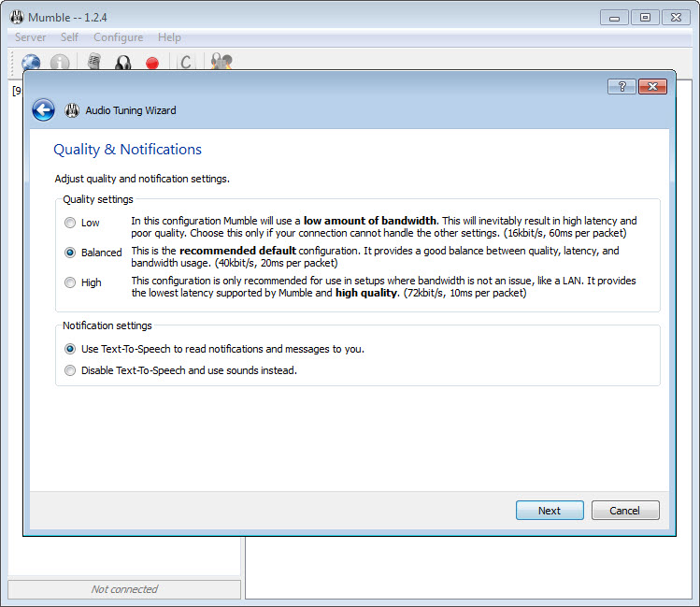
Task: Click the 'Not connected' status label
Action: point(124,589)
